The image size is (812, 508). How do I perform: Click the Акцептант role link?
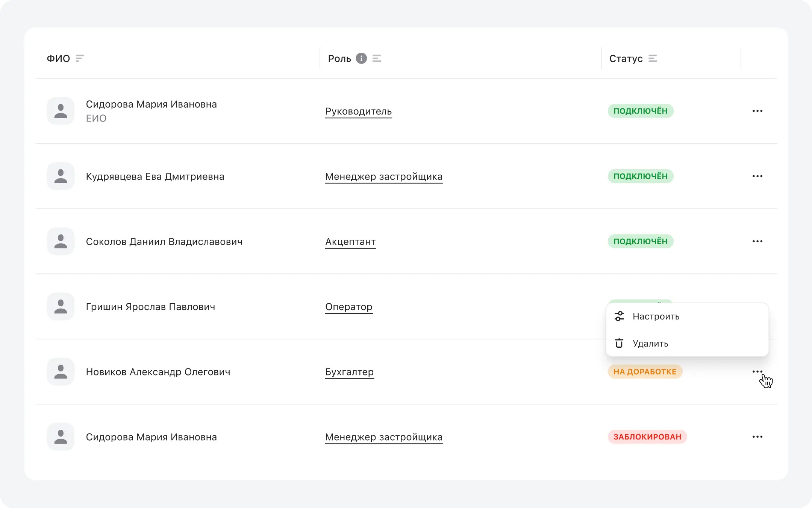click(x=350, y=242)
